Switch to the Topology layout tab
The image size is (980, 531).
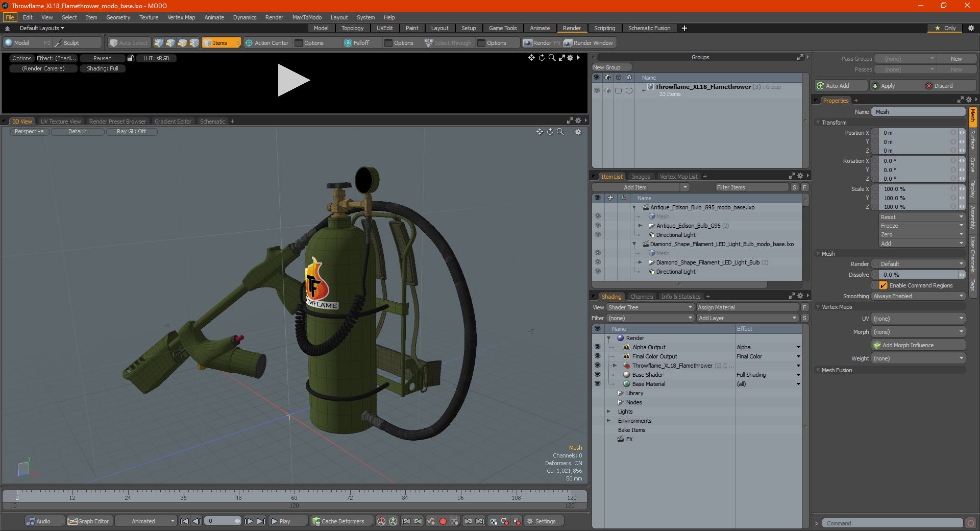(352, 28)
